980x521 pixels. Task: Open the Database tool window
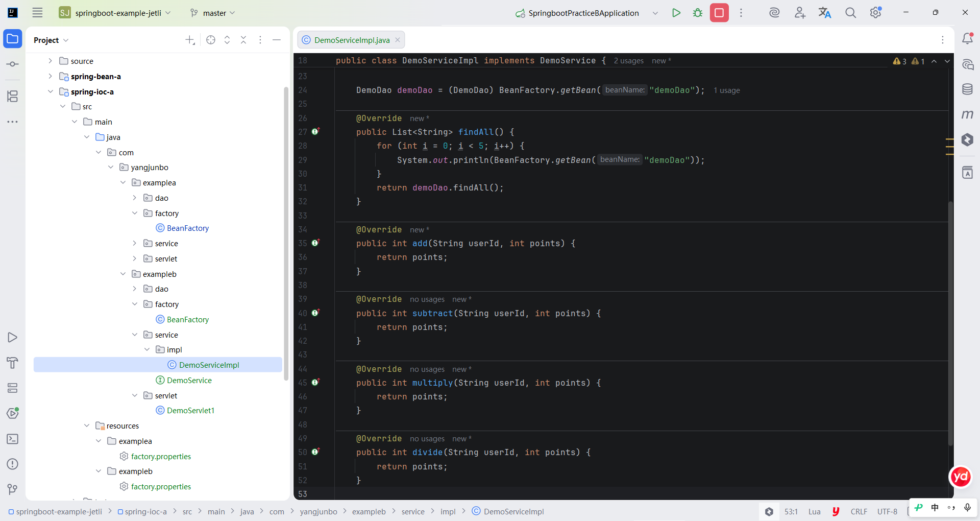[967, 89]
